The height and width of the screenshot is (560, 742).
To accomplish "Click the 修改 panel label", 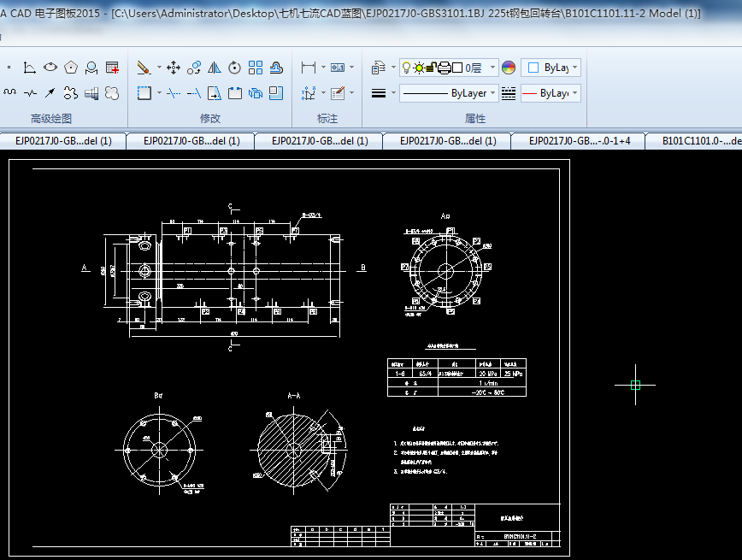I will [210, 118].
